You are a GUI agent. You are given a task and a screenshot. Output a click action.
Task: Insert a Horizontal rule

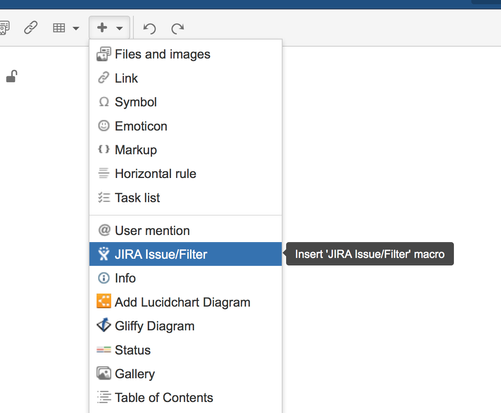click(186, 174)
